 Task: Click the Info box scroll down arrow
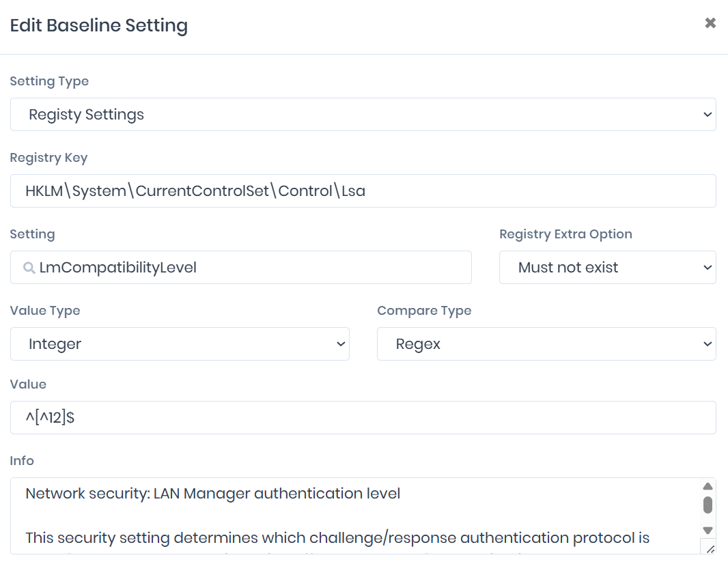tap(708, 531)
